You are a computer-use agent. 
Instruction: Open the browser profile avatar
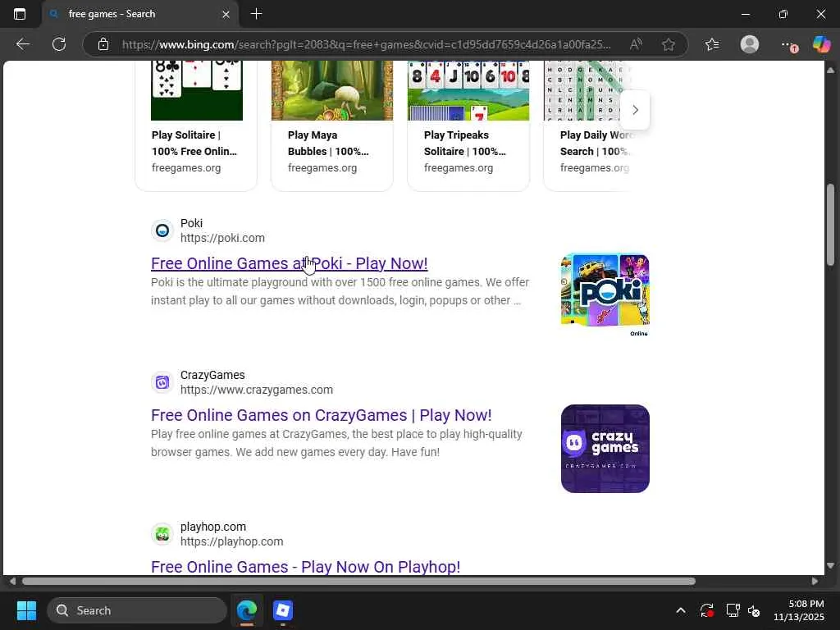(750, 44)
